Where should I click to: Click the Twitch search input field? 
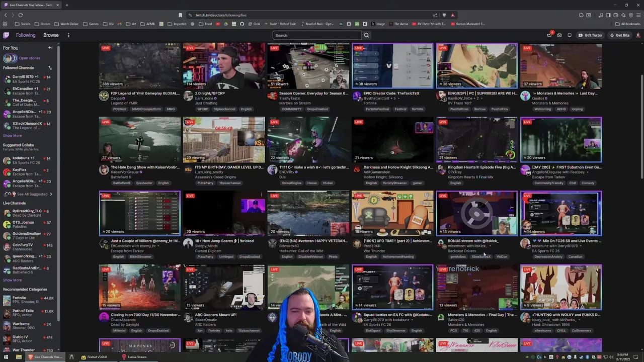pos(317,35)
